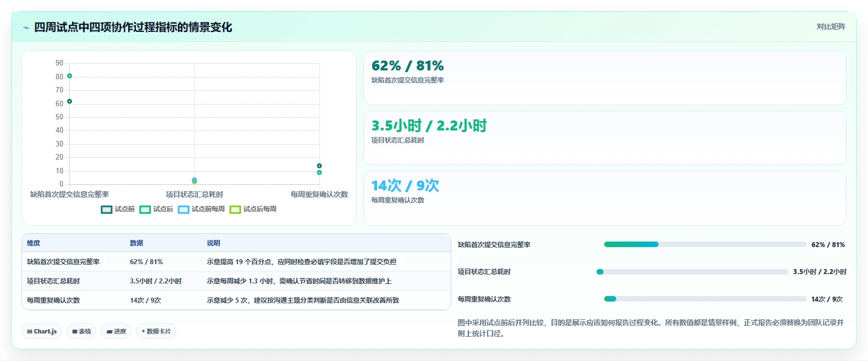Click the progress value 62% / 81%
Image resolution: width=868 pixels, height=361 pixels.
[x=828, y=245]
